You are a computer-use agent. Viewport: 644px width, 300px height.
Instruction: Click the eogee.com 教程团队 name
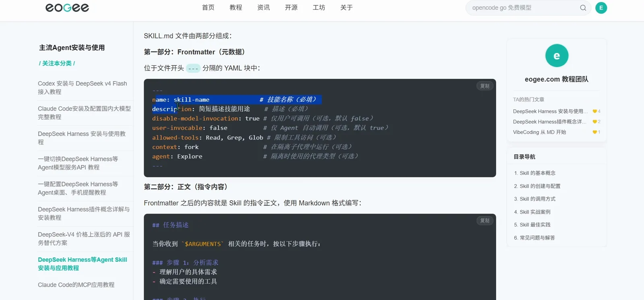(x=557, y=79)
